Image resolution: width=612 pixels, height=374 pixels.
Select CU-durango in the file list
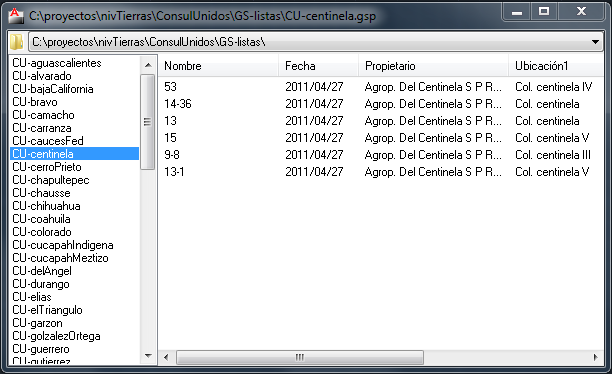tap(74, 284)
